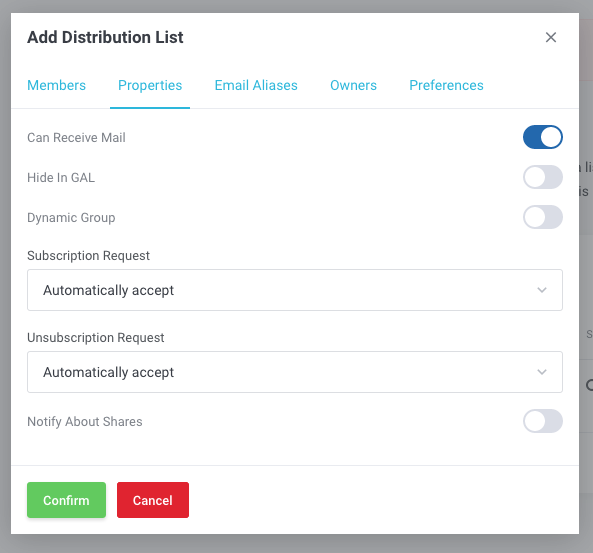This screenshot has width=593, height=553.
Task: Click the Unsubscription Request chevron arrow
Action: click(x=542, y=372)
